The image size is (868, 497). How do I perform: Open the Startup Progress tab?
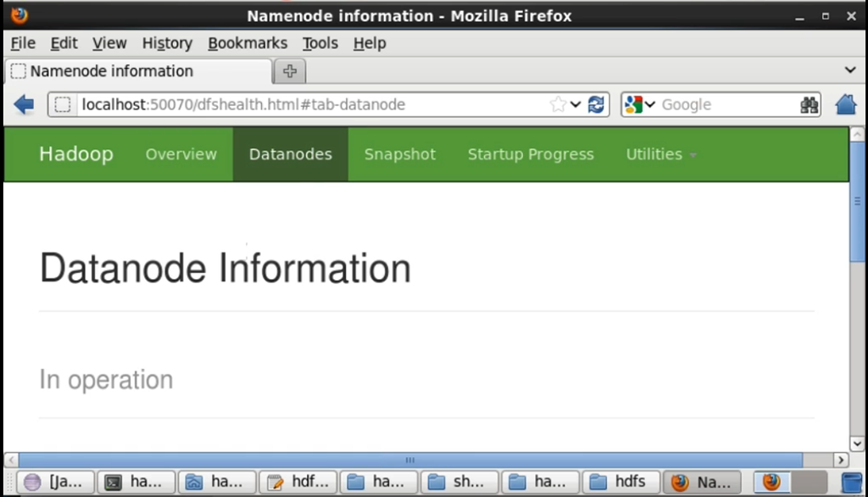tap(531, 154)
